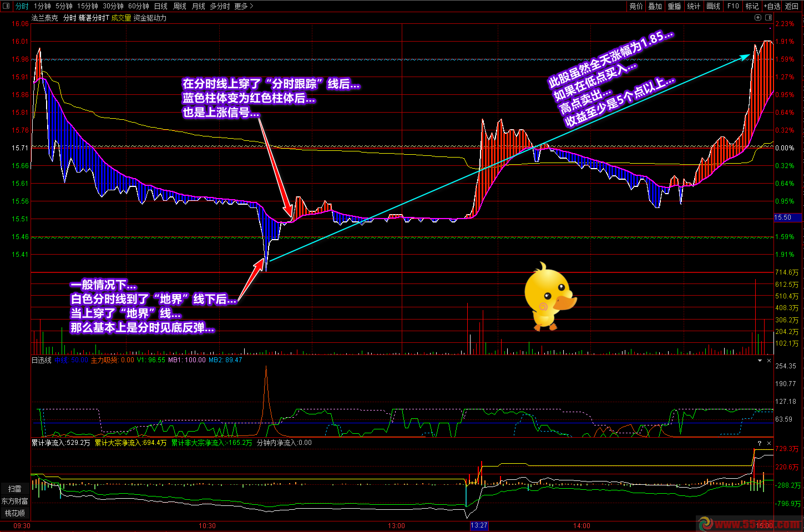This screenshot has width=804, height=532.
Task: Close the 日迅线 indicator panel
Action: 769,361
